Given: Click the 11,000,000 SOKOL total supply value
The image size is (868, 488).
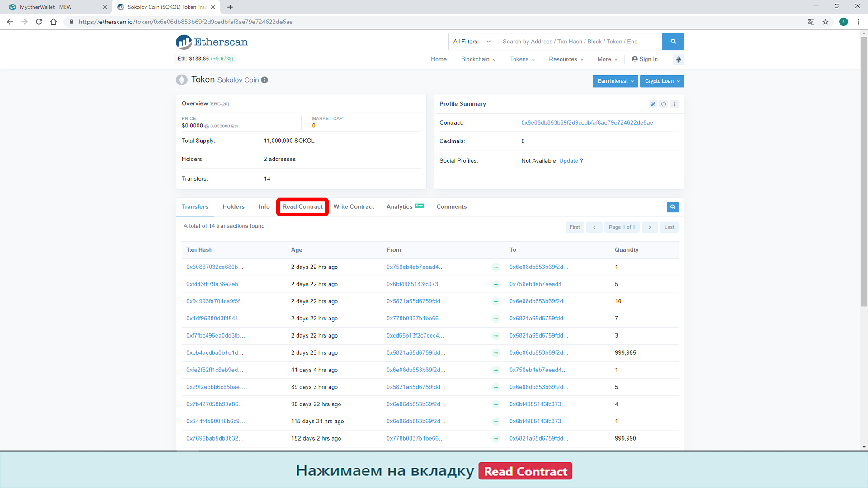Looking at the screenshot, I should point(289,141).
